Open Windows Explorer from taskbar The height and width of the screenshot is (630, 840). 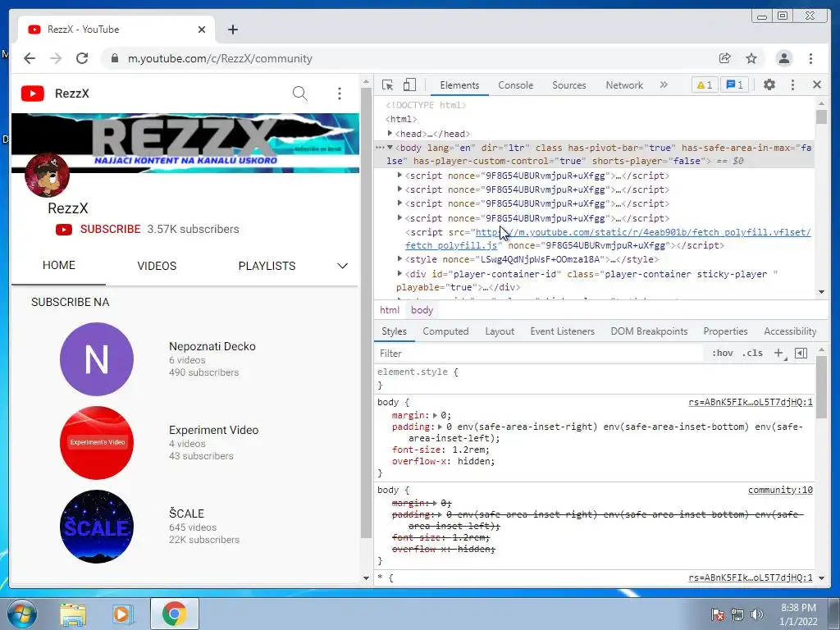tap(73, 614)
